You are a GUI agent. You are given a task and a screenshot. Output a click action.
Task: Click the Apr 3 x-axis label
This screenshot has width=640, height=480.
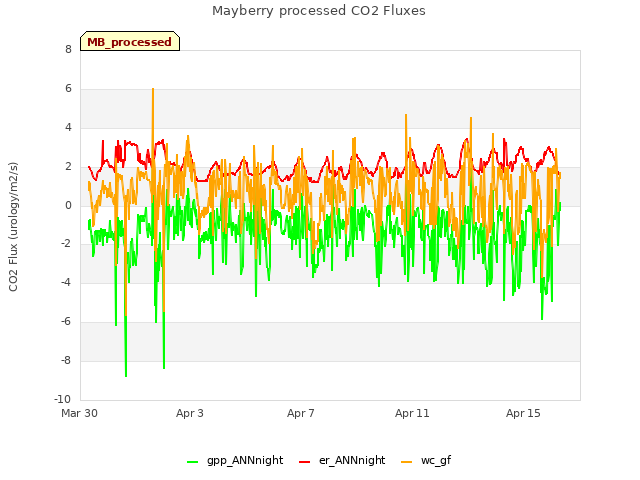pyautogui.click(x=190, y=413)
